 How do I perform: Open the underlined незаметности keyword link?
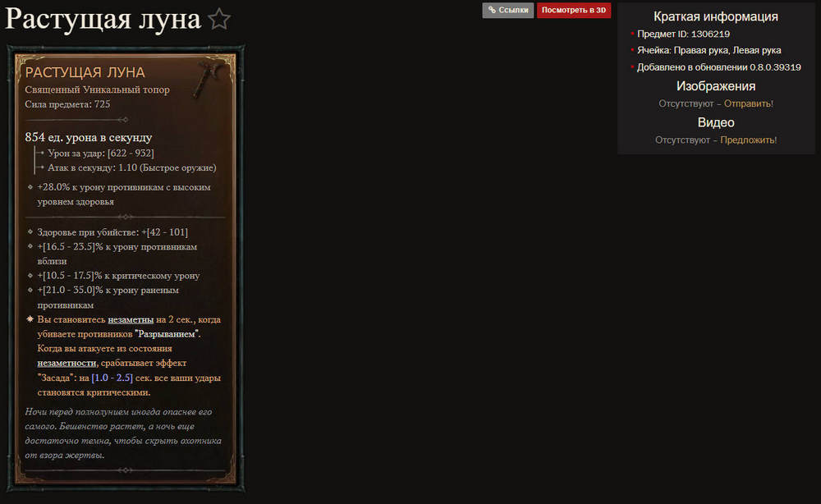67,363
